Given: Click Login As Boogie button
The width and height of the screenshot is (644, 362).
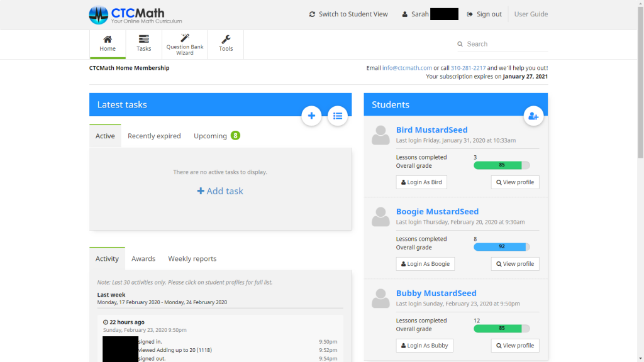Looking at the screenshot, I should [x=425, y=264].
